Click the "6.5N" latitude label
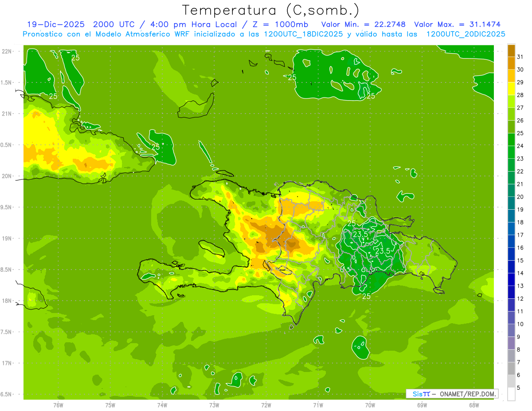Image resolution: width=532 pixels, height=411 pixels. click(6, 394)
